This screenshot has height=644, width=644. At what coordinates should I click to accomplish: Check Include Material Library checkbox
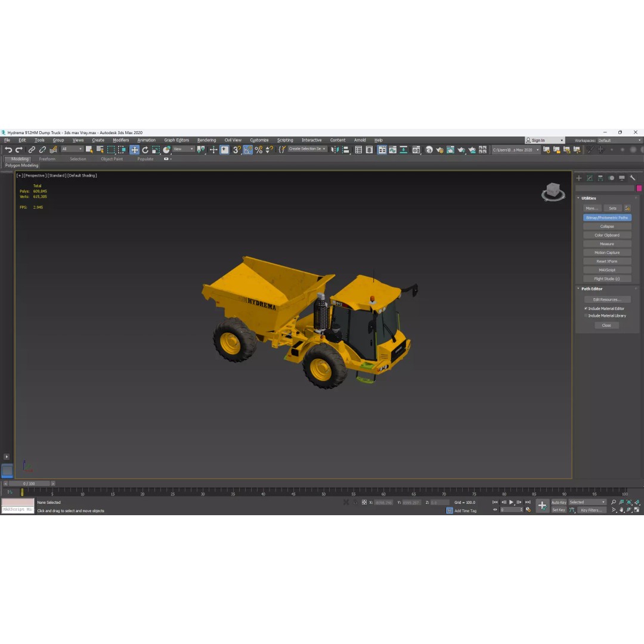click(x=586, y=316)
